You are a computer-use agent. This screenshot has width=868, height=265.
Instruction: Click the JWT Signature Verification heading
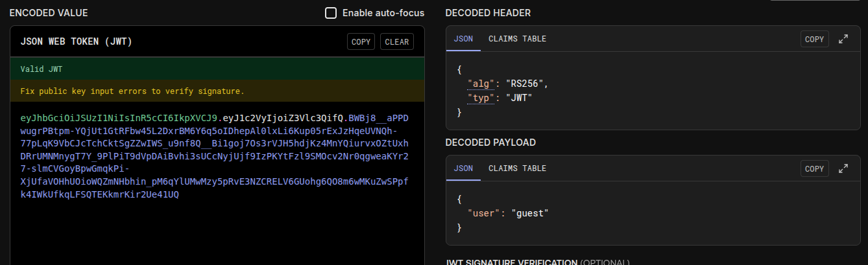click(x=511, y=262)
